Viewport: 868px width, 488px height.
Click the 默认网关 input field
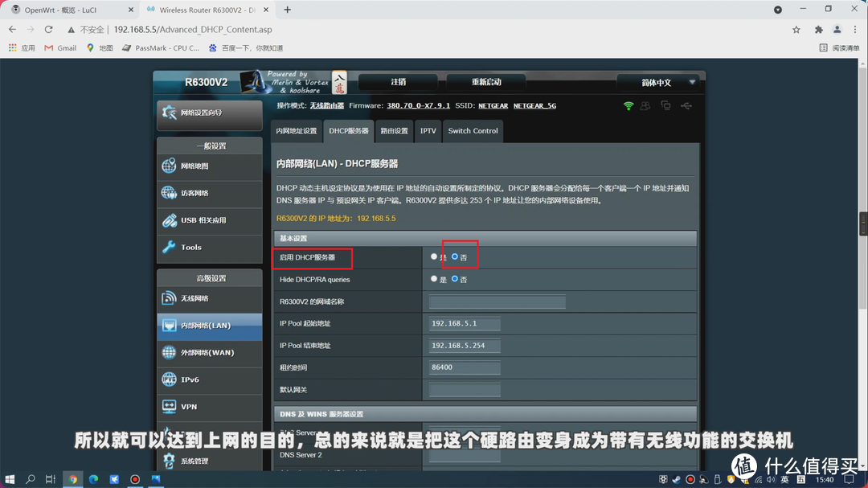465,390
